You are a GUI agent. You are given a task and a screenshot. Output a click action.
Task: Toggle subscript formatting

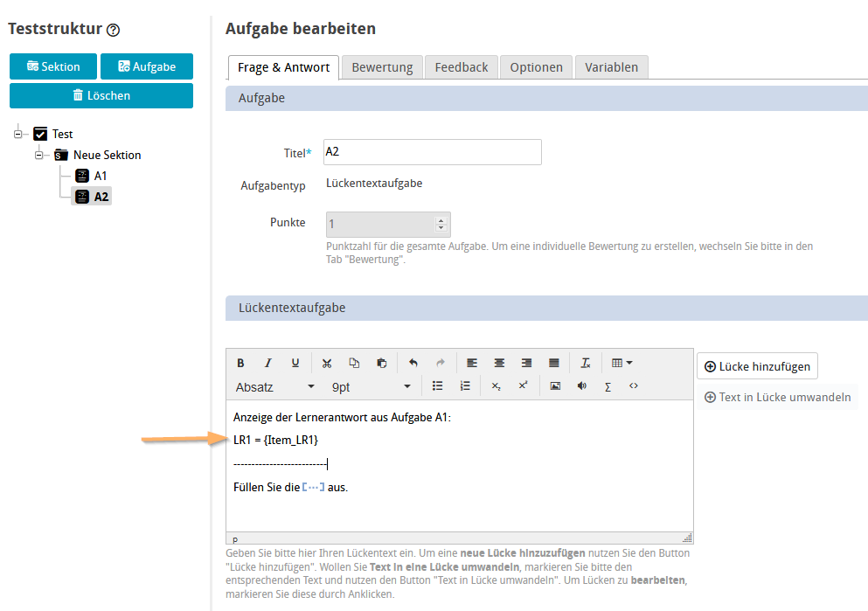click(x=494, y=385)
